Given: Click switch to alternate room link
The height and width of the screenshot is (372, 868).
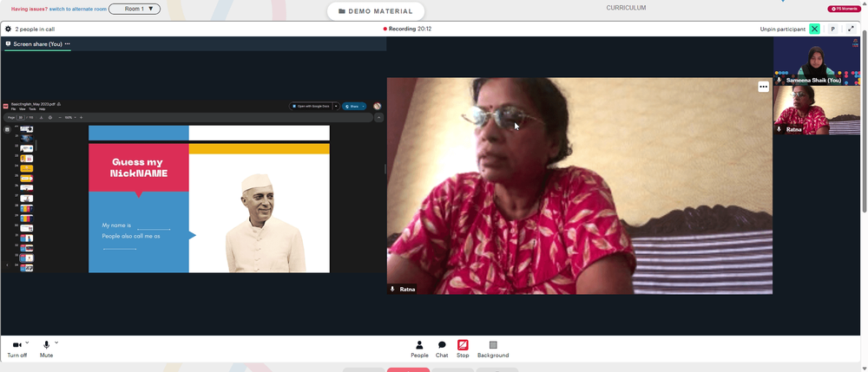Looking at the screenshot, I should (78, 9).
